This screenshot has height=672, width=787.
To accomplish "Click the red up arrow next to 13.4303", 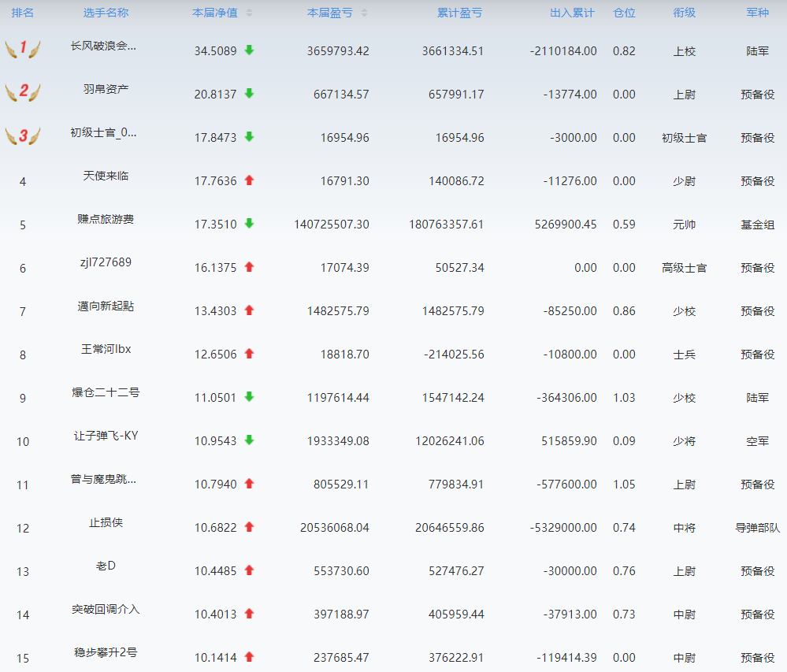I will pos(249,310).
